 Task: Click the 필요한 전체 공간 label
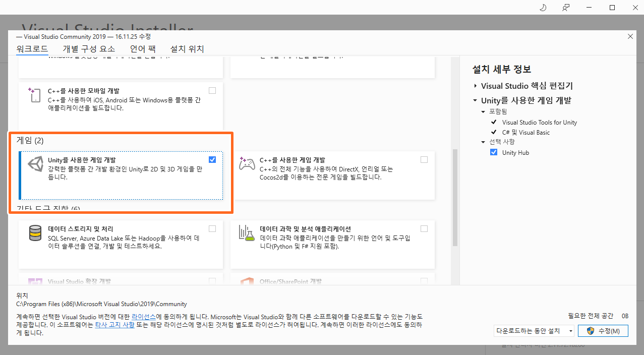click(591, 316)
